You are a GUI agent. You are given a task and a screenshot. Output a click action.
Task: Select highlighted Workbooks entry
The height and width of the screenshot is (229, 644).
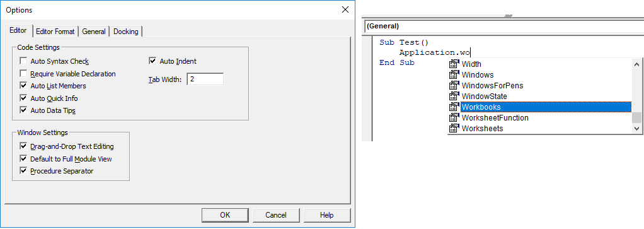(546, 107)
